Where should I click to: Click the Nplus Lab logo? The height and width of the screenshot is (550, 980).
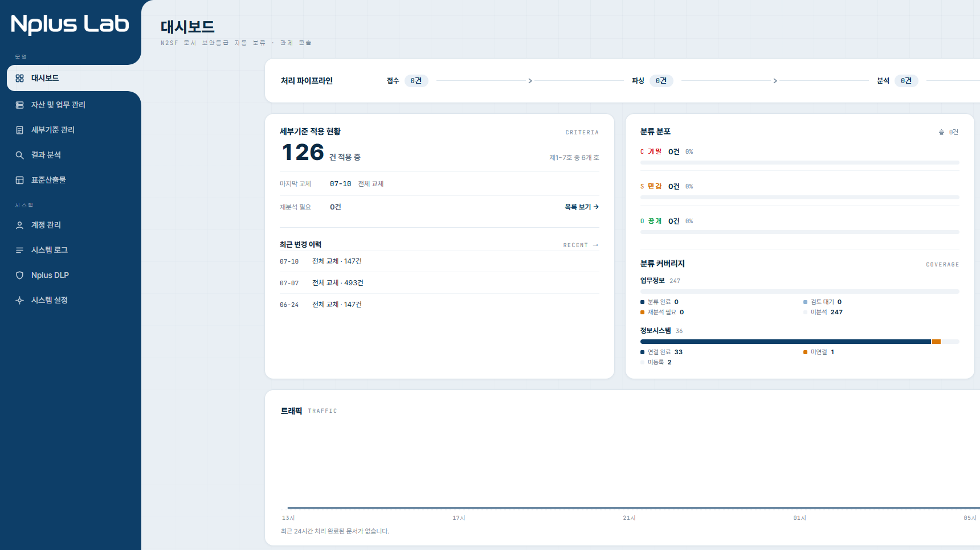coord(70,24)
